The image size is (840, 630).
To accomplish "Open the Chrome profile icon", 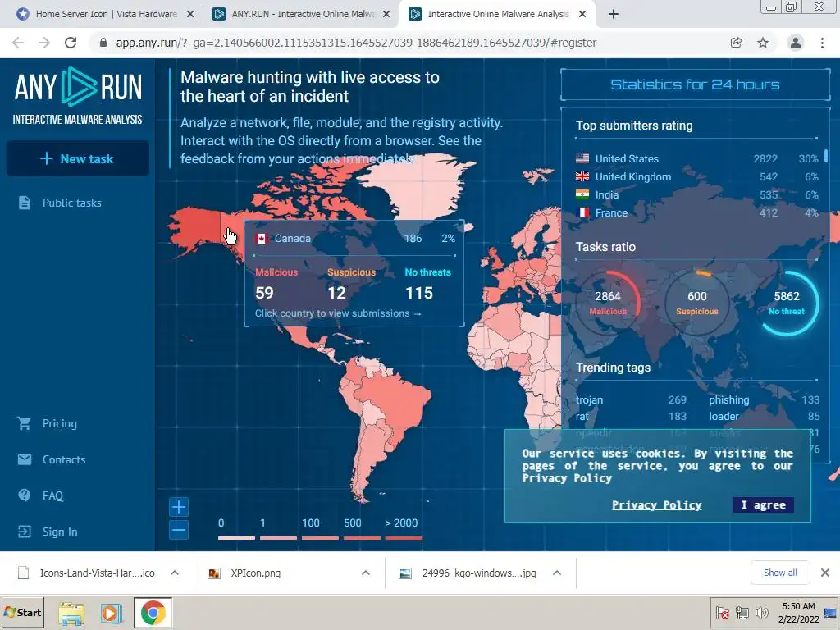I will click(x=796, y=43).
